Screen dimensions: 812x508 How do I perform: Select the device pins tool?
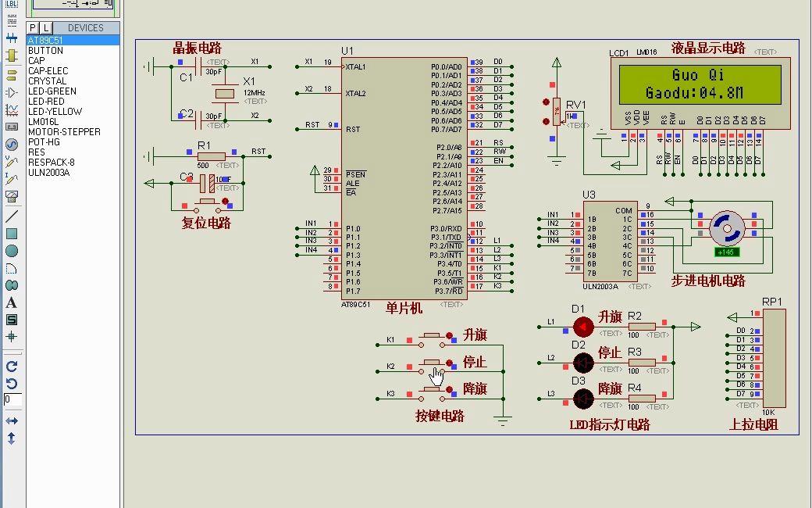[x=12, y=92]
